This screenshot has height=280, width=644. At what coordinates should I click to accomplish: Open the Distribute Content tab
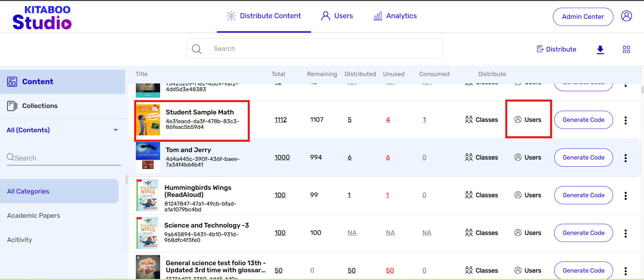coord(264,16)
